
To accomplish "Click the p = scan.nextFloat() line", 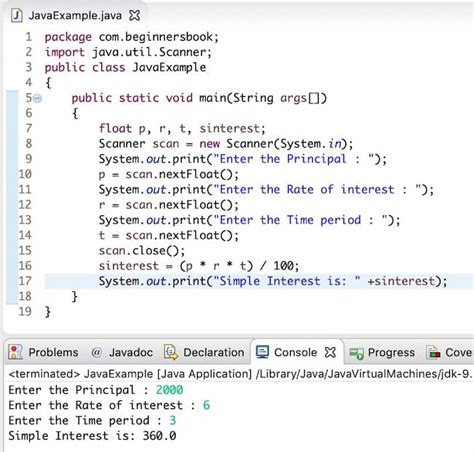I will [169, 174].
